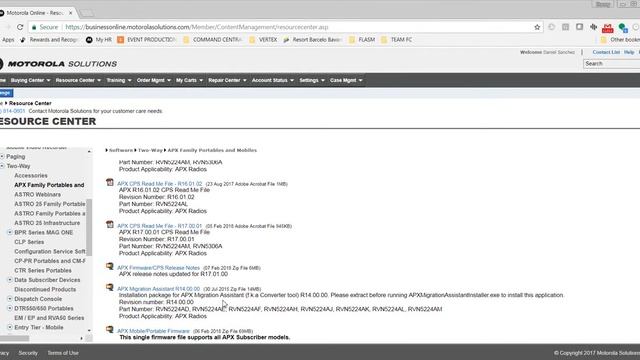The width and height of the screenshot is (640, 360).
Task: Click the zip icon beside APX Migration Assistant
Action: pyautogui.click(x=110, y=287)
